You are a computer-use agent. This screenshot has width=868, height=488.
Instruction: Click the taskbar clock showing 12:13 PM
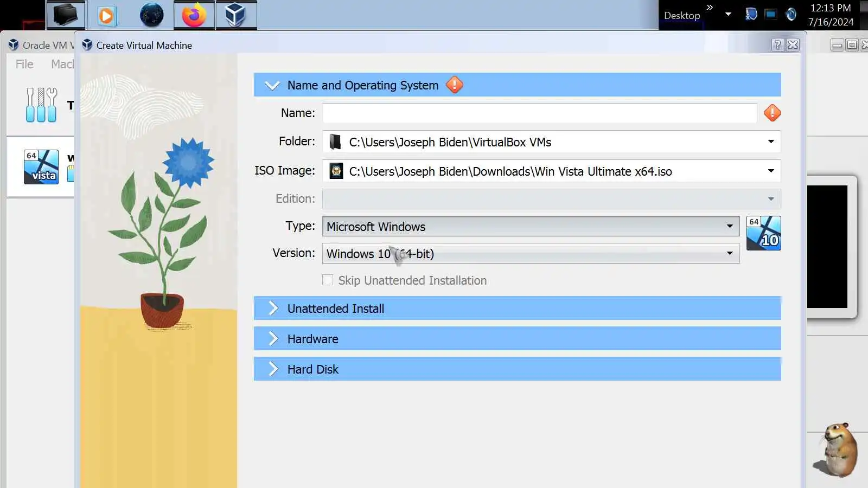coord(831,15)
